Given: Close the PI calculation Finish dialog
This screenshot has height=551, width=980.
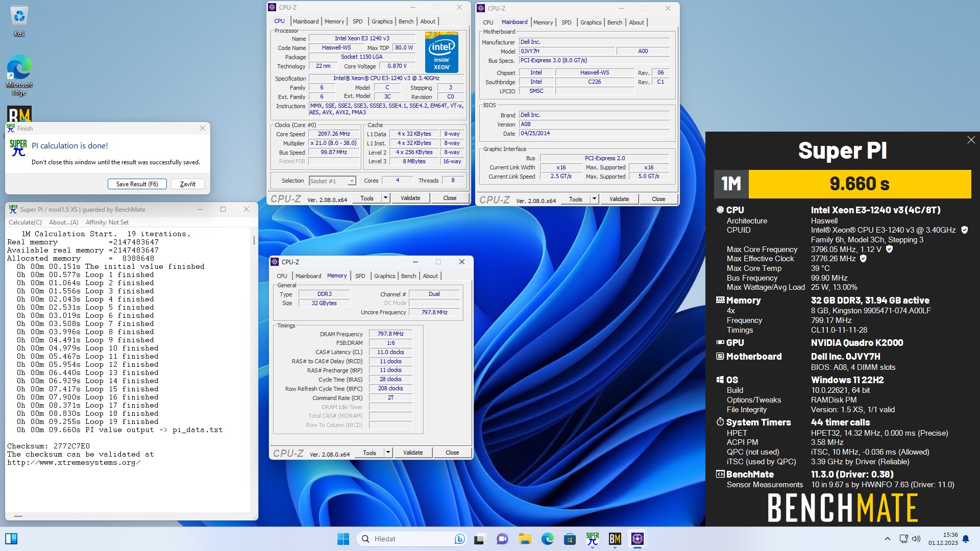Looking at the screenshot, I should tap(203, 129).
